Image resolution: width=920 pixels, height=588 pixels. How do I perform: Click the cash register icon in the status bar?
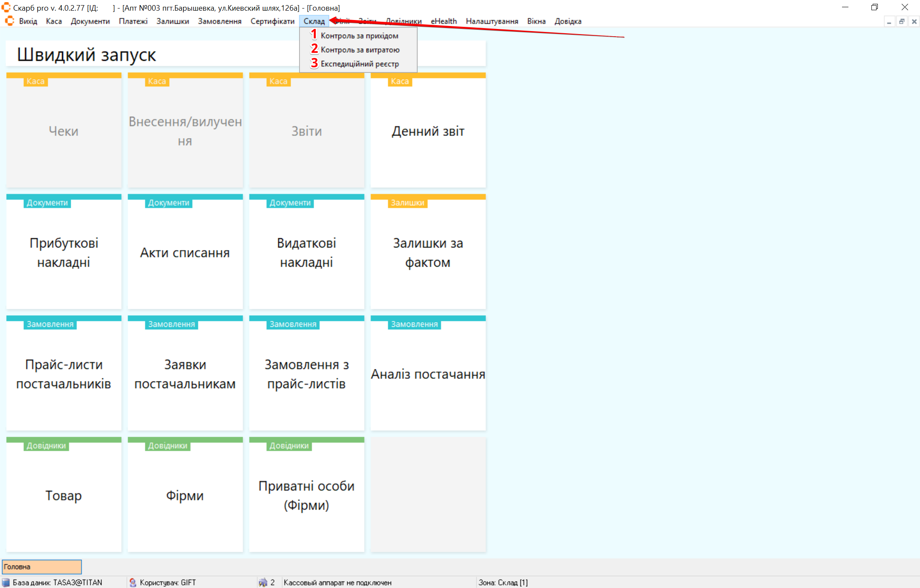263,582
